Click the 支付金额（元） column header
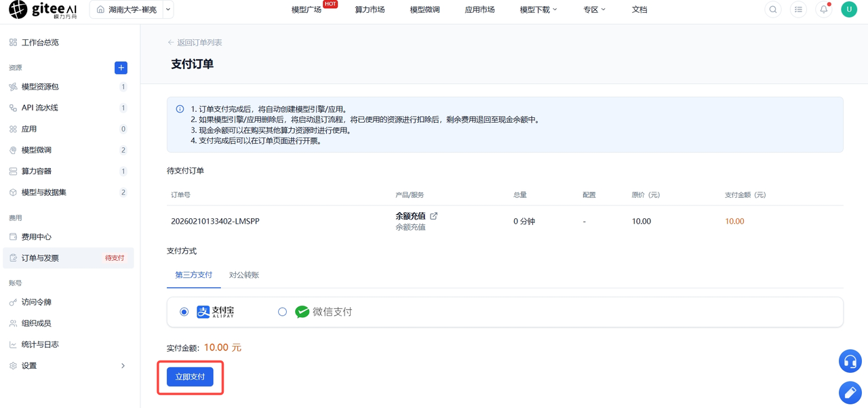Screen dimensions: 868x408 745,195
